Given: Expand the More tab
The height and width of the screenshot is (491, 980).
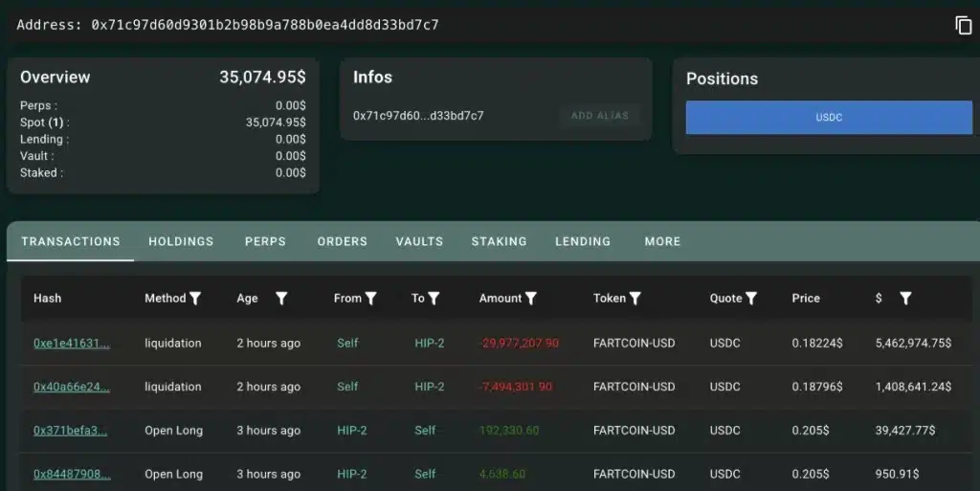Looking at the screenshot, I should [x=662, y=242].
